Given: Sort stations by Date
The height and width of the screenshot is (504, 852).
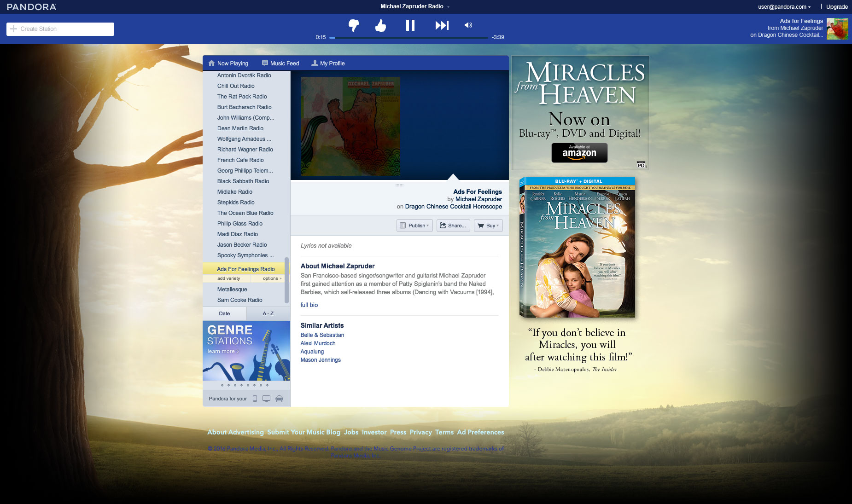Looking at the screenshot, I should (x=224, y=313).
